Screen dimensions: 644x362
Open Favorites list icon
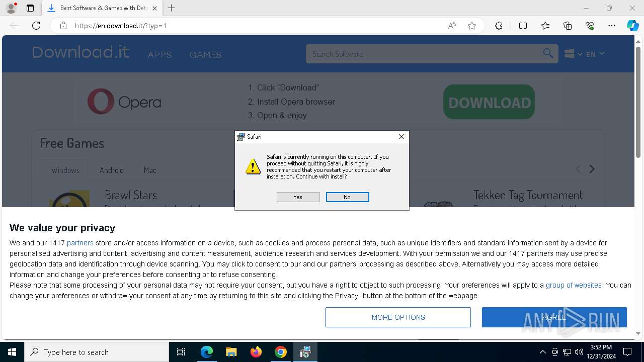(545, 26)
